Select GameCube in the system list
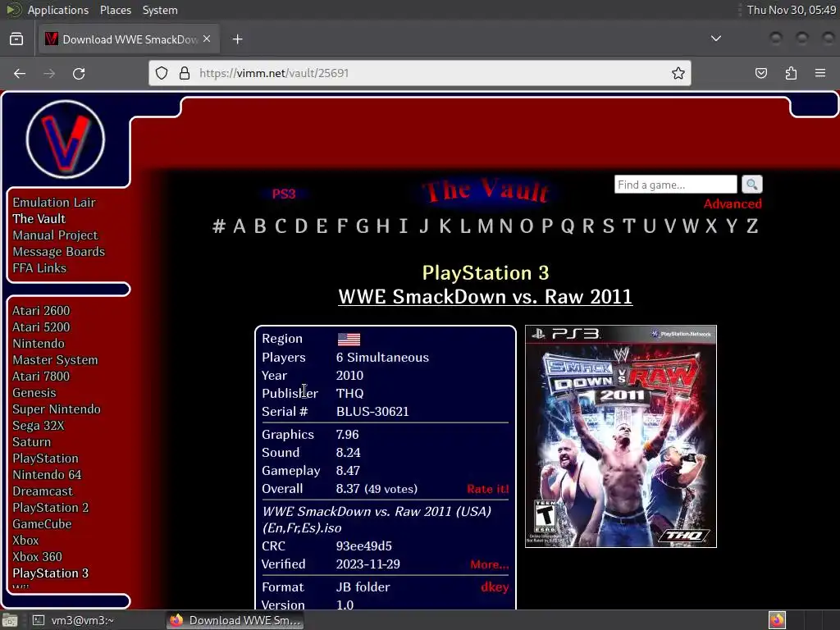The height and width of the screenshot is (630, 840). tap(43, 524)
